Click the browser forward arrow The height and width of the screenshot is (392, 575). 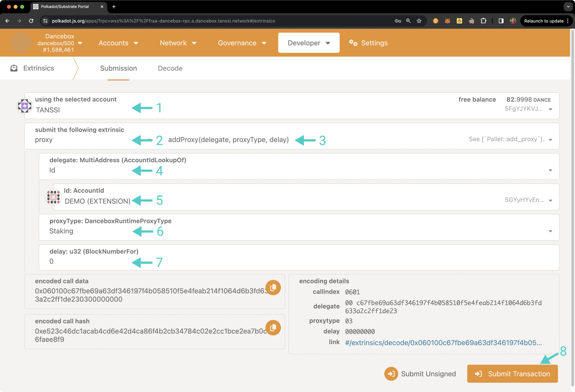[x=19, y=21]
